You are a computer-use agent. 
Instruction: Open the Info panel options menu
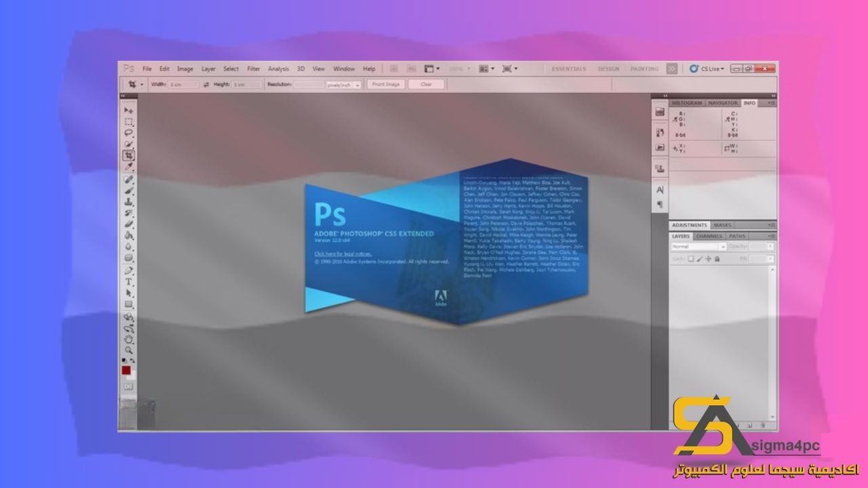pos(772,103)
